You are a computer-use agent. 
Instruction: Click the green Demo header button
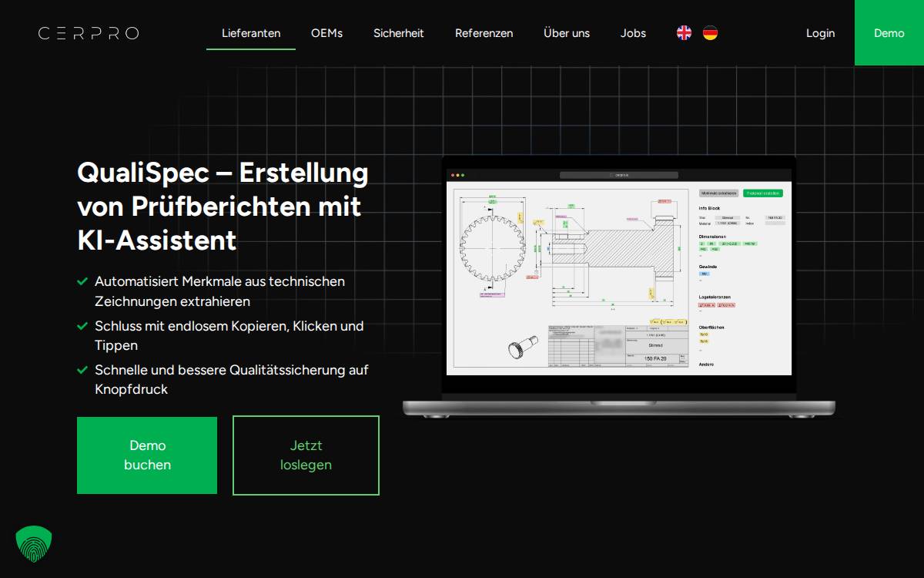click(889, 33)
